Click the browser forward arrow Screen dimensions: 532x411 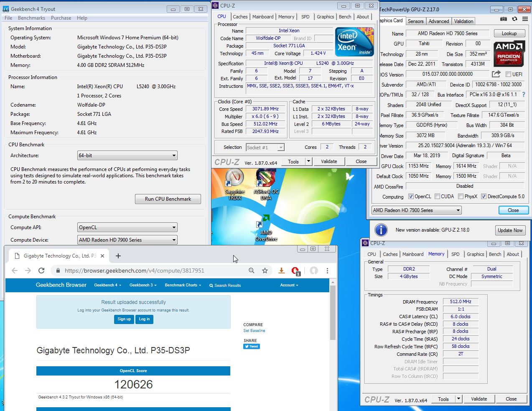click(28, 271)
